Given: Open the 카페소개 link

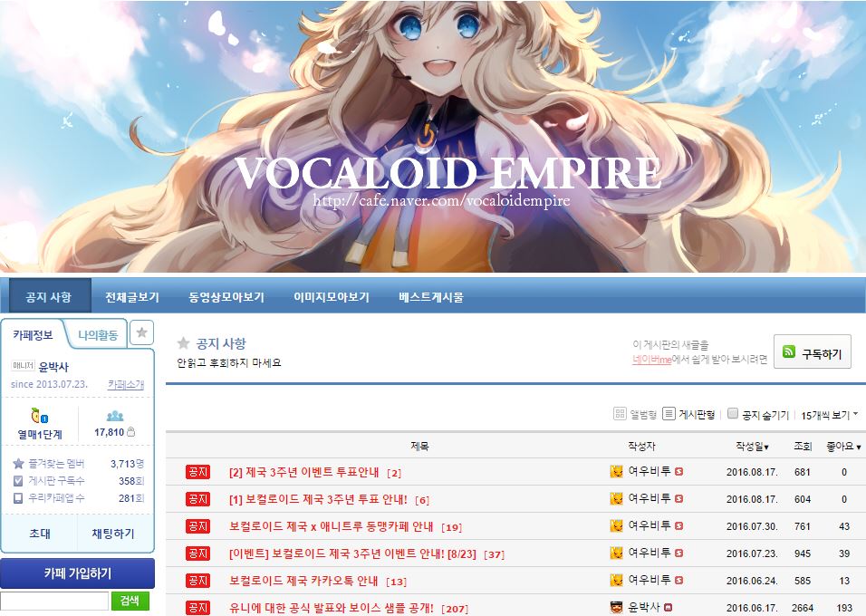Looking at the screenshot, I should (x=125, y=384).
